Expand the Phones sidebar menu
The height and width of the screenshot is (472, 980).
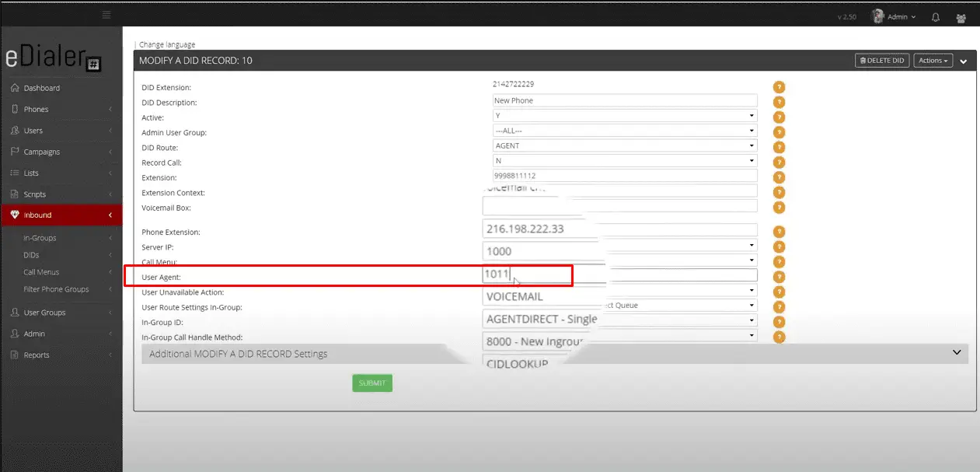61,109
